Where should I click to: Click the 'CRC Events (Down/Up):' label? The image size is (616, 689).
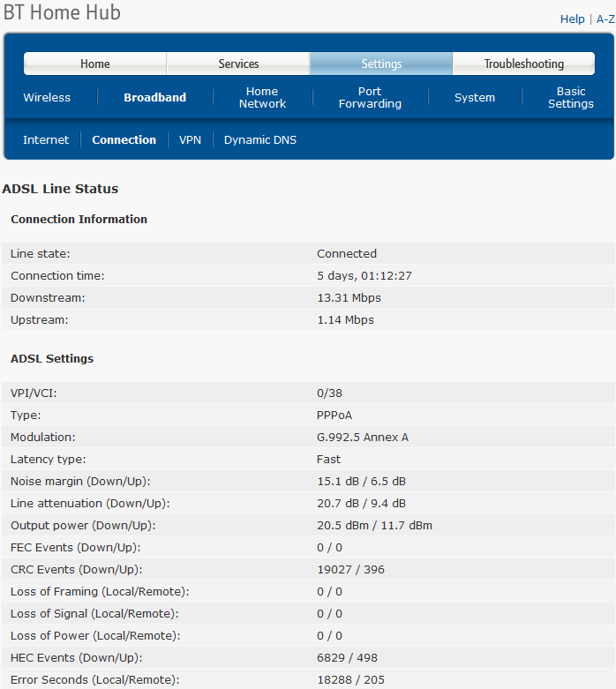77,569
